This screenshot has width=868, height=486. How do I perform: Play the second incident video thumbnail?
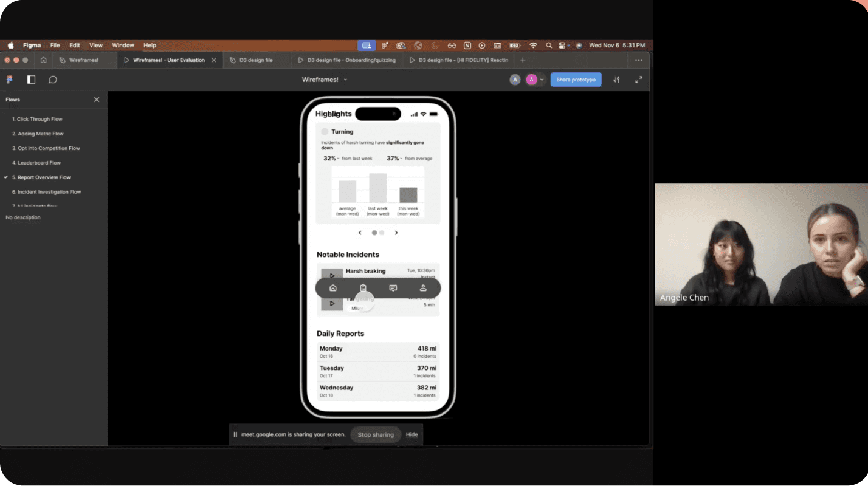coord(332,303)
